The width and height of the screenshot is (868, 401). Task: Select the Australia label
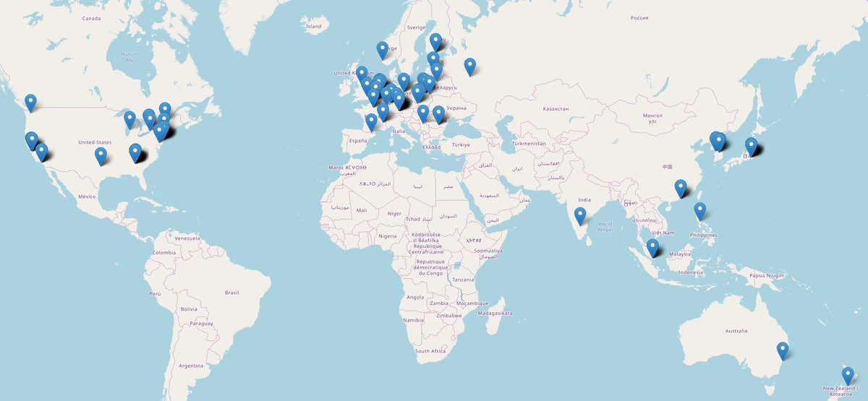[736, 331]
